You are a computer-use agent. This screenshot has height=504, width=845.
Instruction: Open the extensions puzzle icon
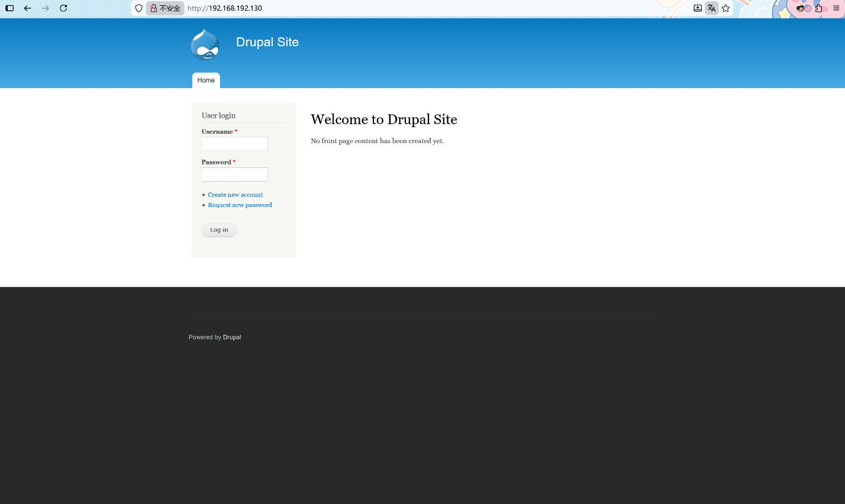point(818,8)
